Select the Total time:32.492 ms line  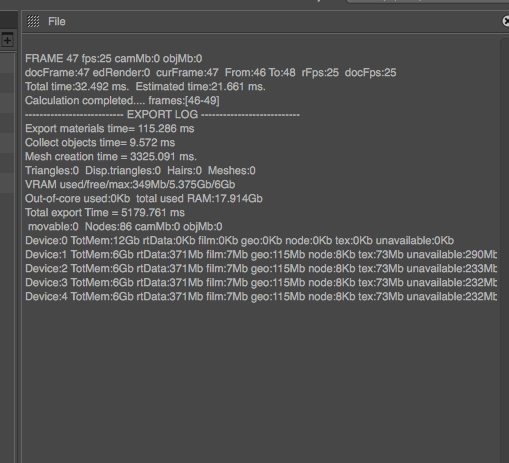coord(145,87)
